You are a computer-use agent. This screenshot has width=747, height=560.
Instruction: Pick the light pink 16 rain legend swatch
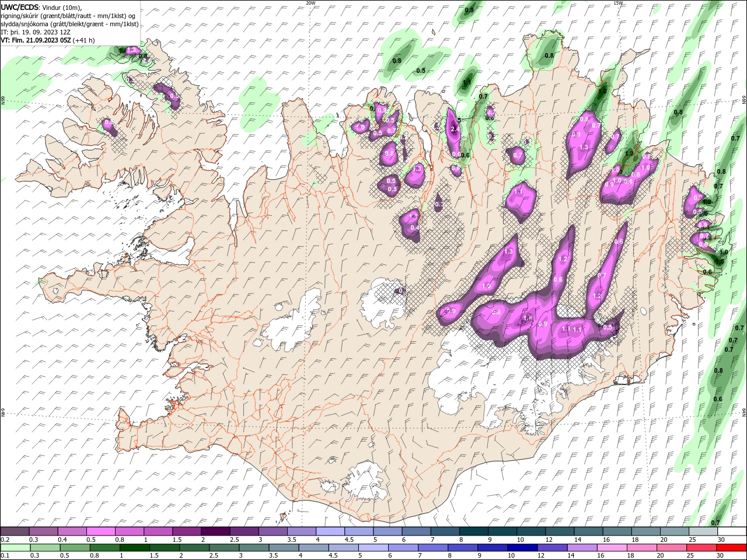(612, 548)
